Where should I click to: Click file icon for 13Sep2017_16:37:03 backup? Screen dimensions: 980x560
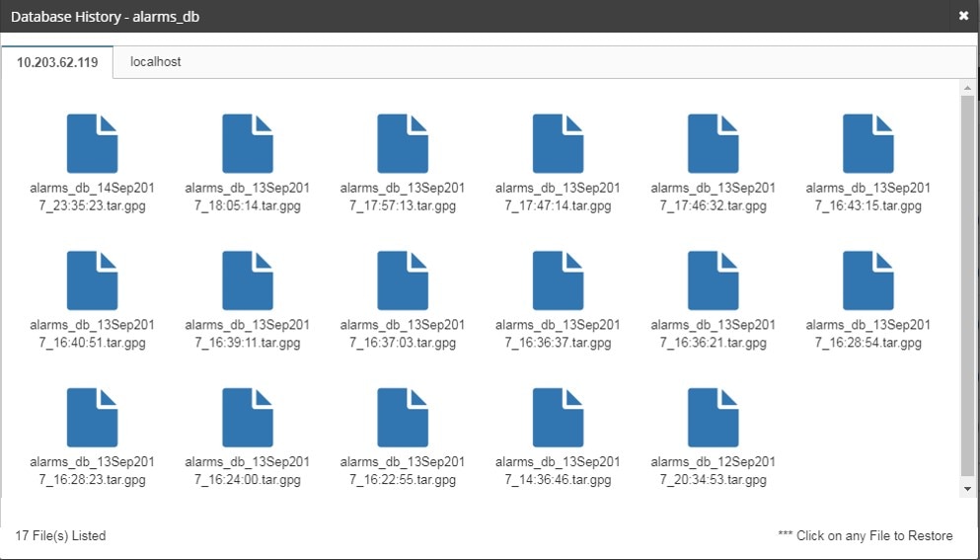(x=403, y=280)
